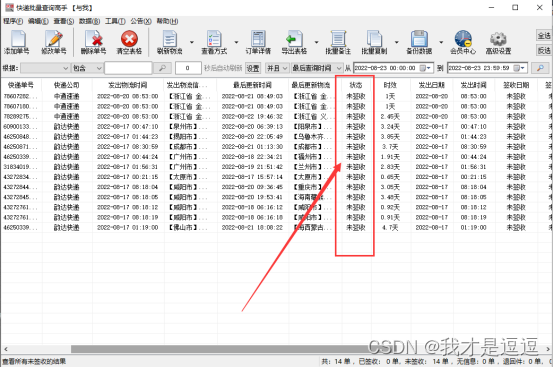Click the 4.7天 cell in 时效 column

(390, 227)
